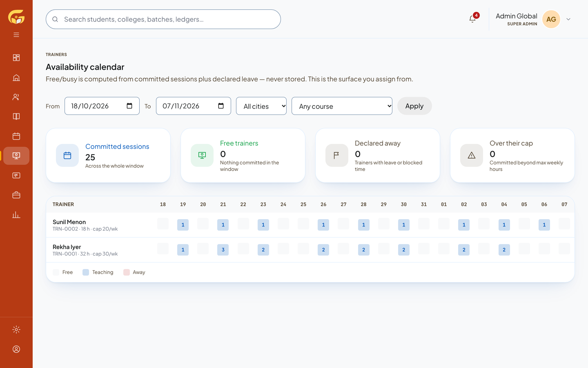Click the Declared away card title

pos(378,143)
